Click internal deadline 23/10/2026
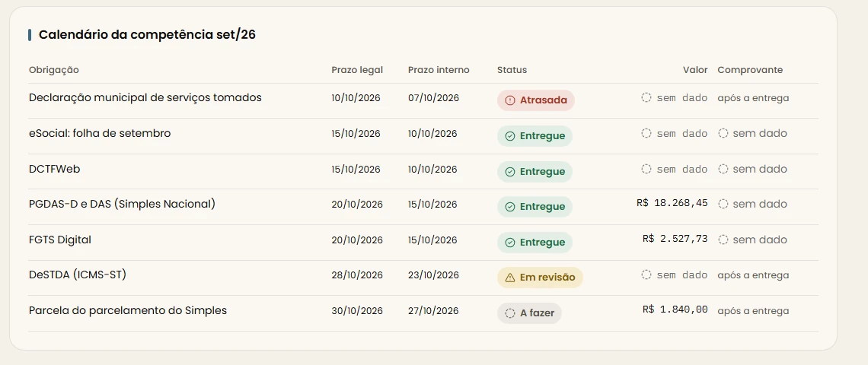 click(433, 275)
